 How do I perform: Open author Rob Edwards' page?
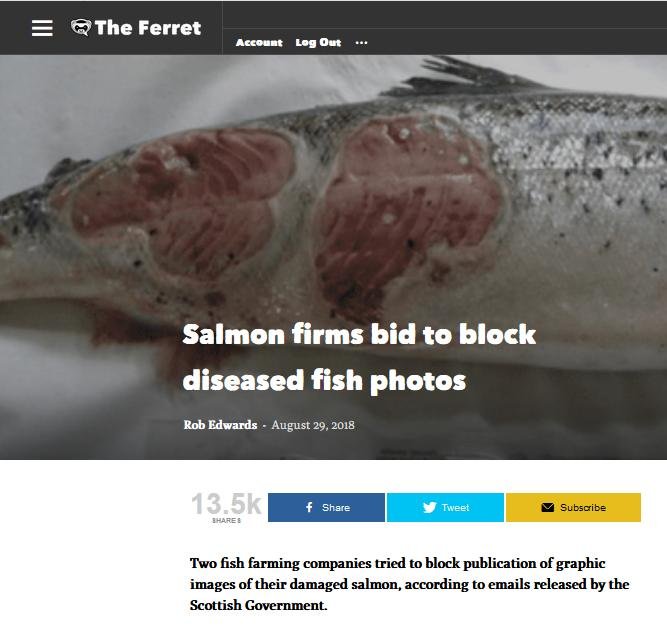tap(220, 425)
